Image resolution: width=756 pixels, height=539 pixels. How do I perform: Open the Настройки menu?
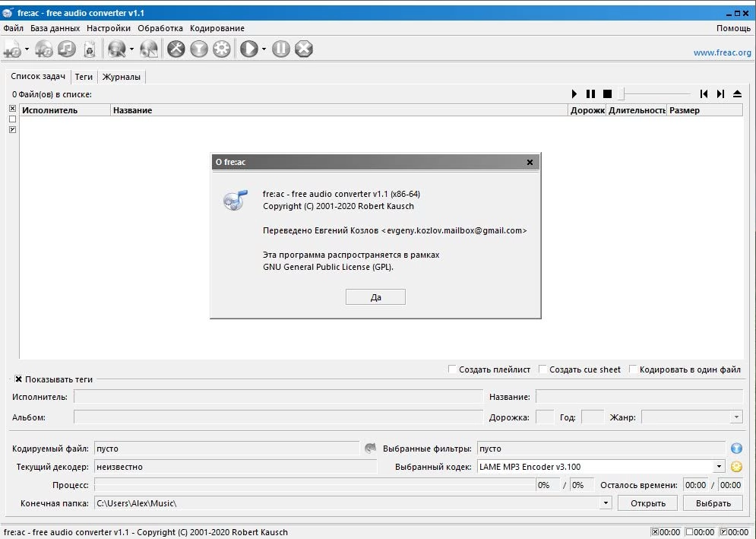click(x=109, y=28)
